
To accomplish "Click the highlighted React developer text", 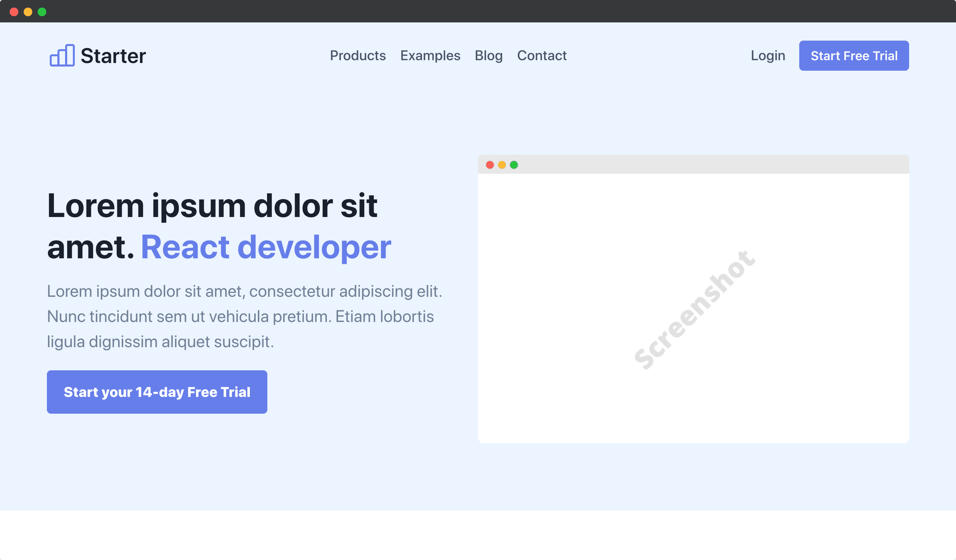I will point(266,247).
